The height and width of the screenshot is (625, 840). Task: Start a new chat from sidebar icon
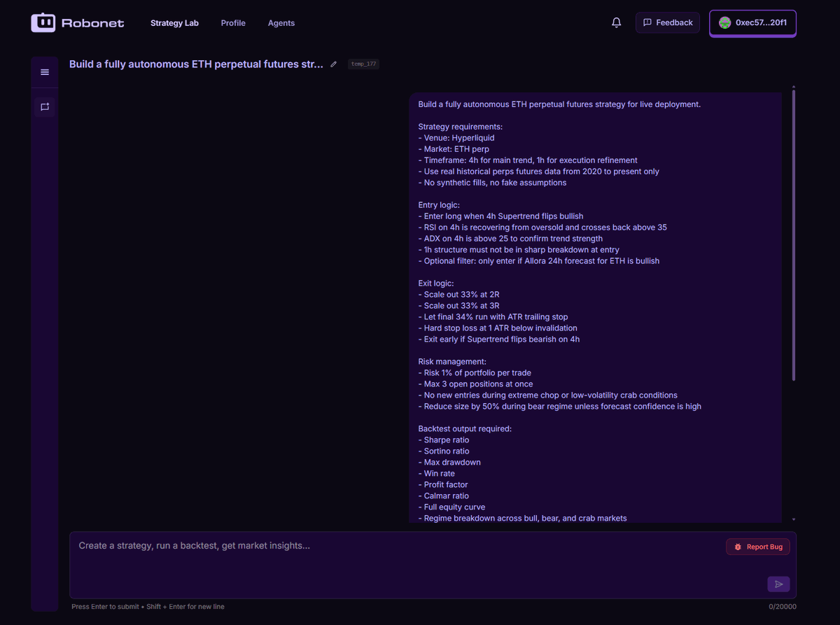tap(45, 107)
